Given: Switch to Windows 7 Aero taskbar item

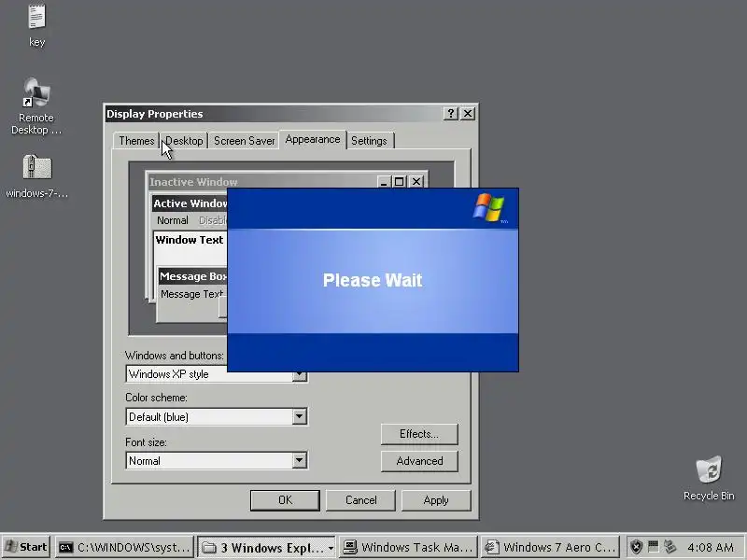Looking at the screenshot, I should pos(550,547).
